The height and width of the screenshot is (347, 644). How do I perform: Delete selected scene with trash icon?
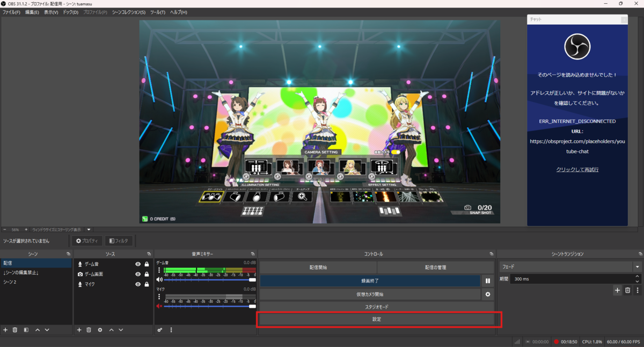(15, 330)
